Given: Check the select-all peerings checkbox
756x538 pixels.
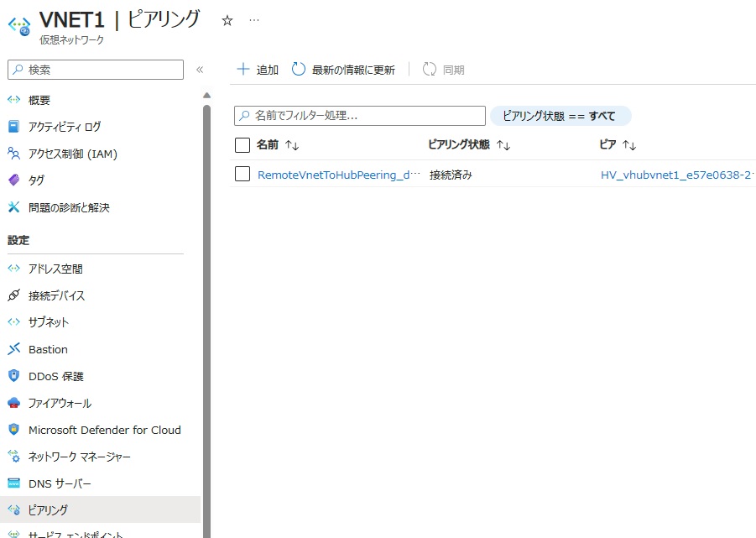Looking at the screenshot, I should tap(241, 144).
